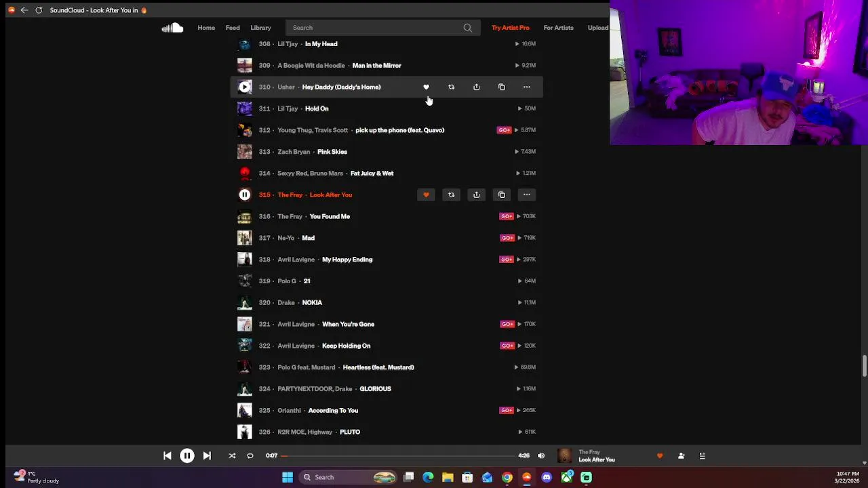Image resolution: width=868 pixels, height=488 pixels.
Task: Open File Explorer from taskbar
Action: click(x=448, y=477)
